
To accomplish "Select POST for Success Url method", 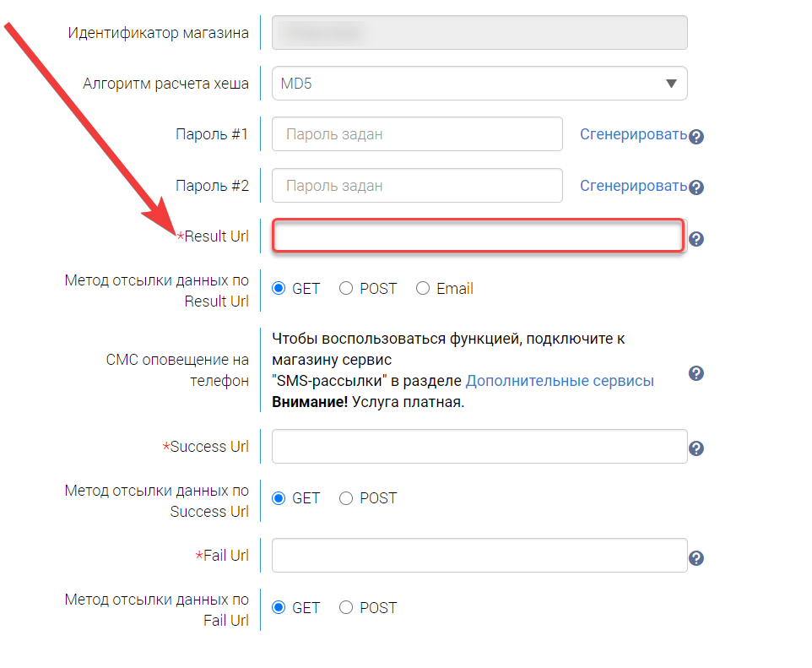I will pyautogui.click(x=346, y=498).
